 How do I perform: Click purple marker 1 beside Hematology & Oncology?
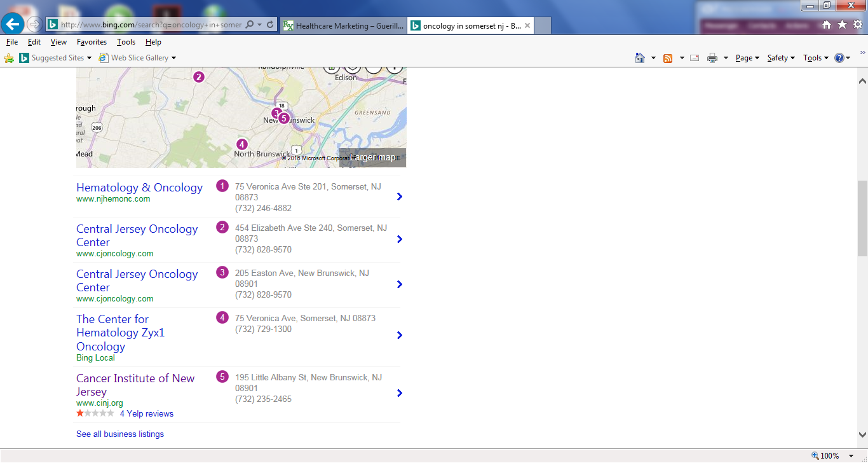point(222,186)
